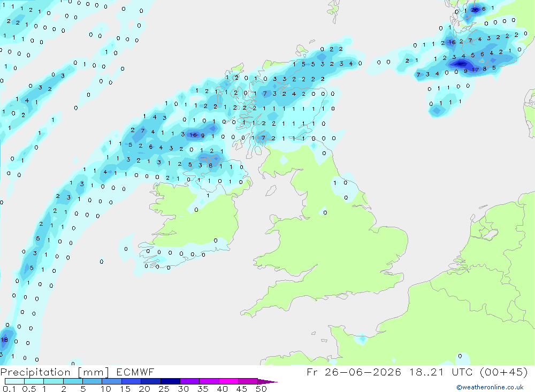Click the date "Fr 26-06-2026" text

354,372
